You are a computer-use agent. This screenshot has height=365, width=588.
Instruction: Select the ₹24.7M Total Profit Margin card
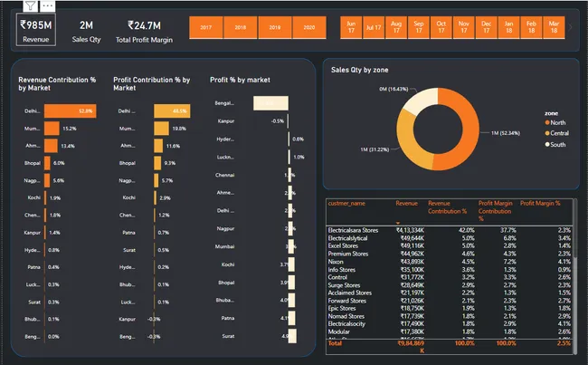click(144, 31)
